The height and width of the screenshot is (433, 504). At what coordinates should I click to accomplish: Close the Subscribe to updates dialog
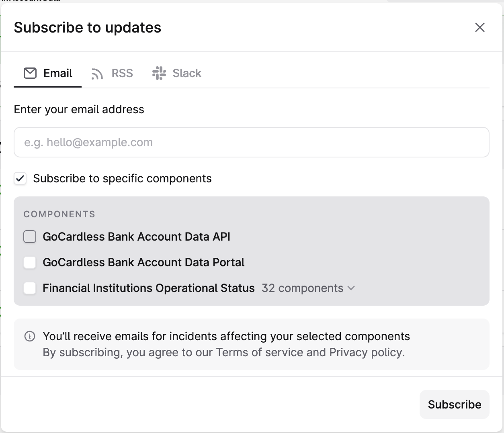point(479,27)
